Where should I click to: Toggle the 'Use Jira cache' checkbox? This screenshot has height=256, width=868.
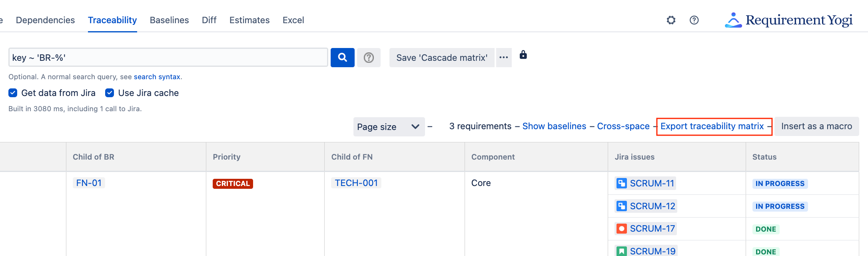(110, 93)
